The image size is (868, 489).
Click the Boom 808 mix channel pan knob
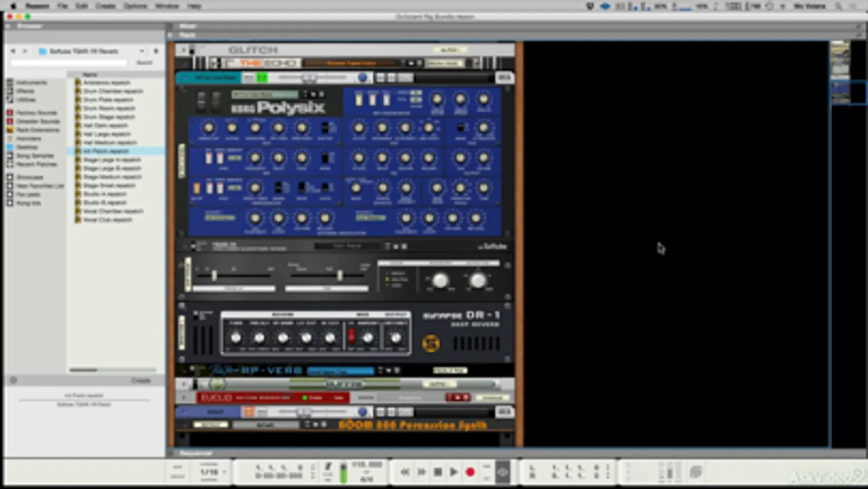pyautogui.click(x=363, y=412)
